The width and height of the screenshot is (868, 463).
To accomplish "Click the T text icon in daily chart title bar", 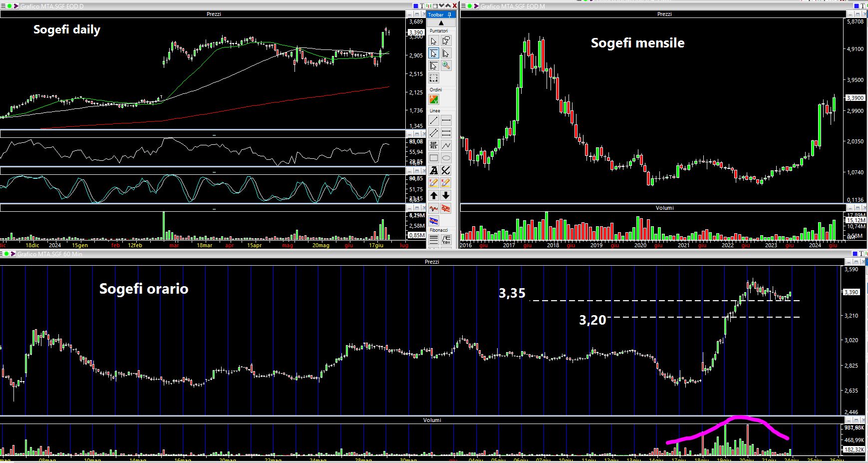I will click(422, 6).
